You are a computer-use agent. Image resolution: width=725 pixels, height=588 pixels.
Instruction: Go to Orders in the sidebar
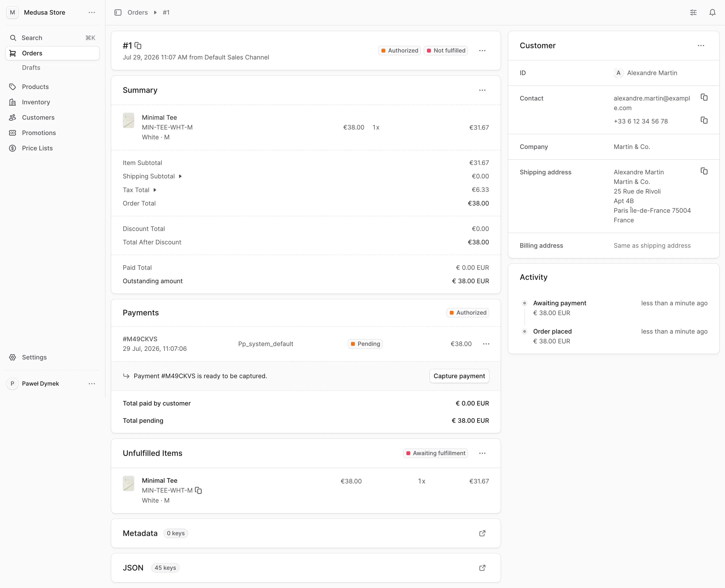(x=53, y=53)
